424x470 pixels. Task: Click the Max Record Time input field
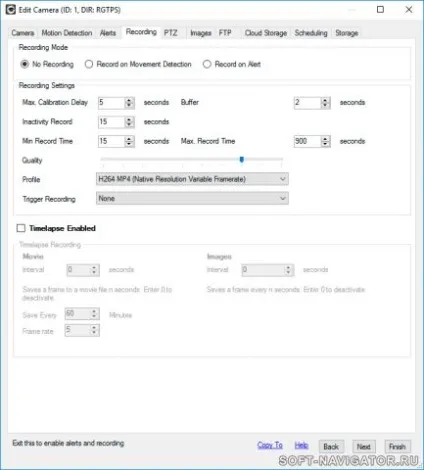[307, 141]
